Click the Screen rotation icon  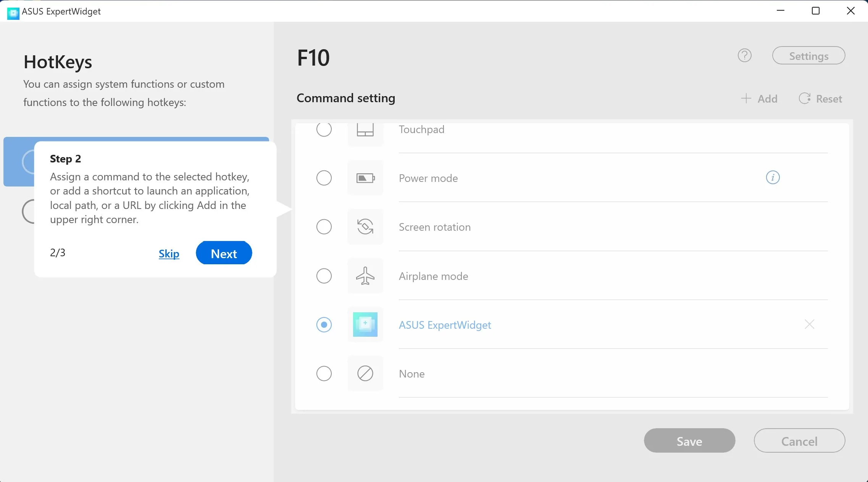tap(365, 227)
